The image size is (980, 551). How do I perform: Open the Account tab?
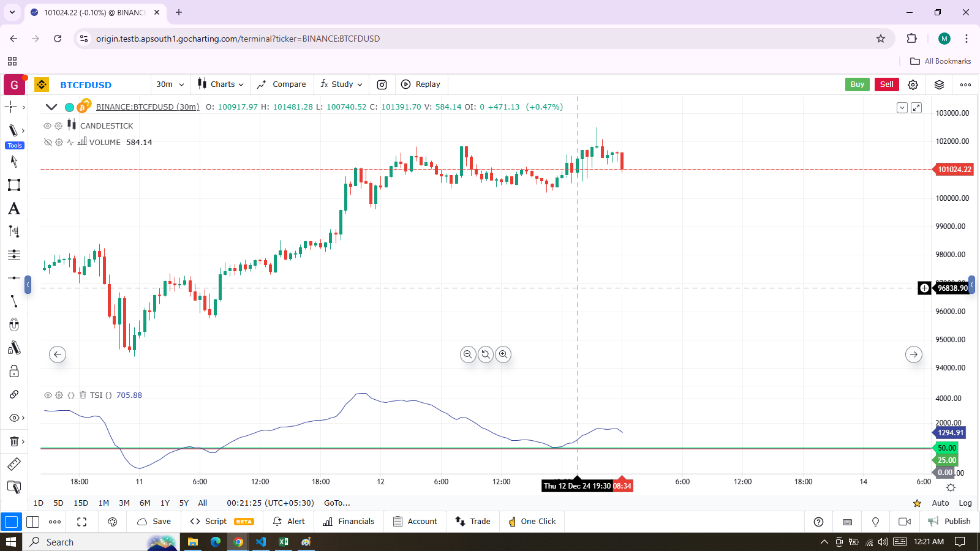(415, 522)
